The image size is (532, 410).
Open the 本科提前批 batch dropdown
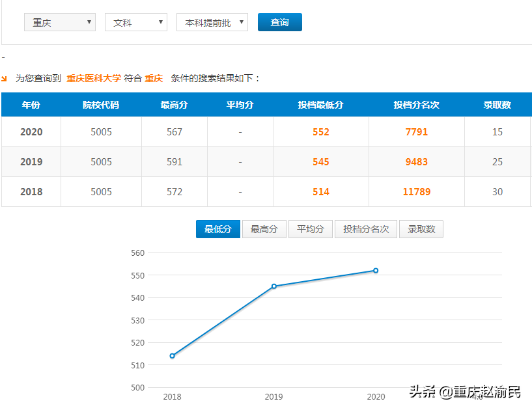(212, 21)
